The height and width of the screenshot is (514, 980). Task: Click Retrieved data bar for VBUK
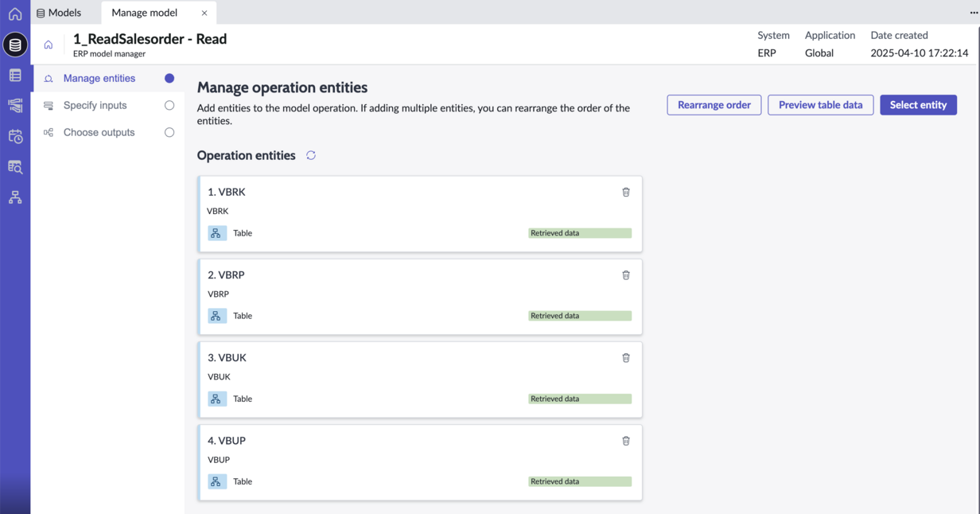(580, 399)
